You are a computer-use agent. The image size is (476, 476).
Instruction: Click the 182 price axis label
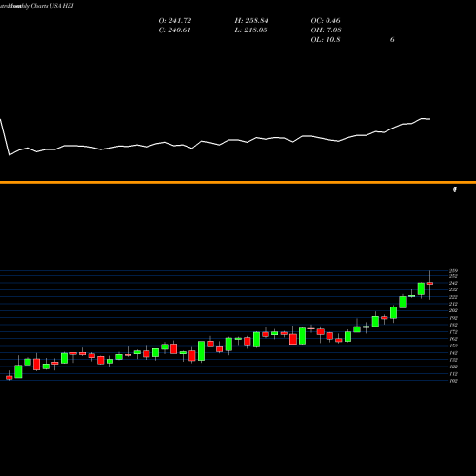click(x=454, y=325)
